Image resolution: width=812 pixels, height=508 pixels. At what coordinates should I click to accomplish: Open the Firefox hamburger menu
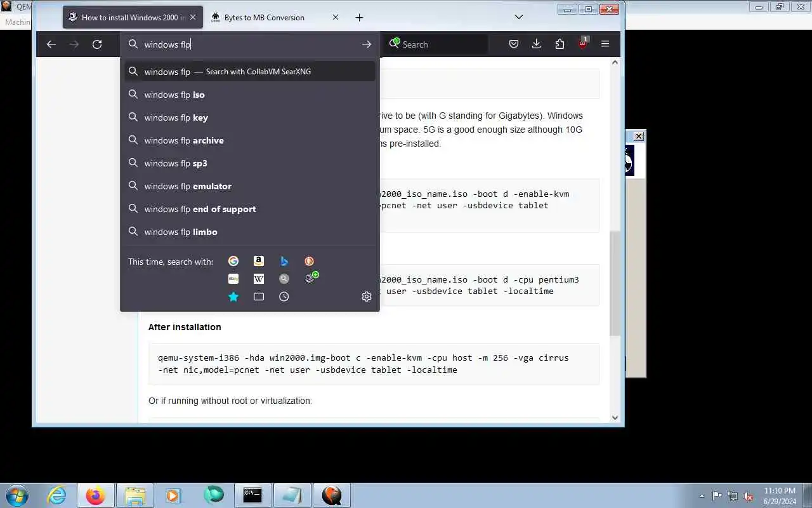pyautogui.click(x=605, y=44)
